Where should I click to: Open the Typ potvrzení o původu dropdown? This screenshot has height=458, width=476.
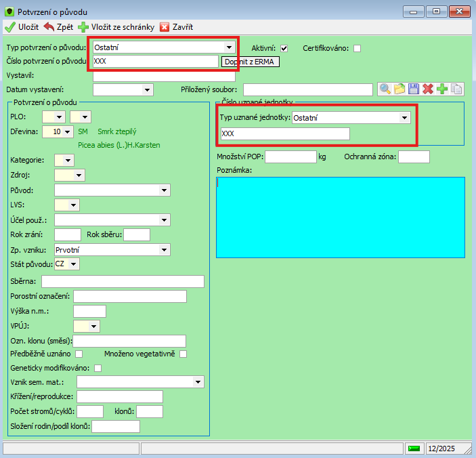pos(230,47)
